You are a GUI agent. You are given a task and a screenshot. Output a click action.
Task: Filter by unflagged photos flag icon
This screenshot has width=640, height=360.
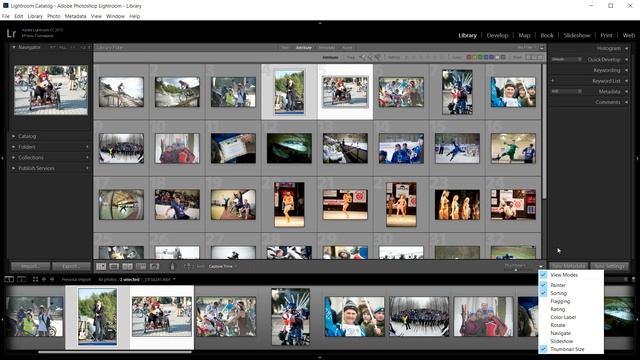370,58
